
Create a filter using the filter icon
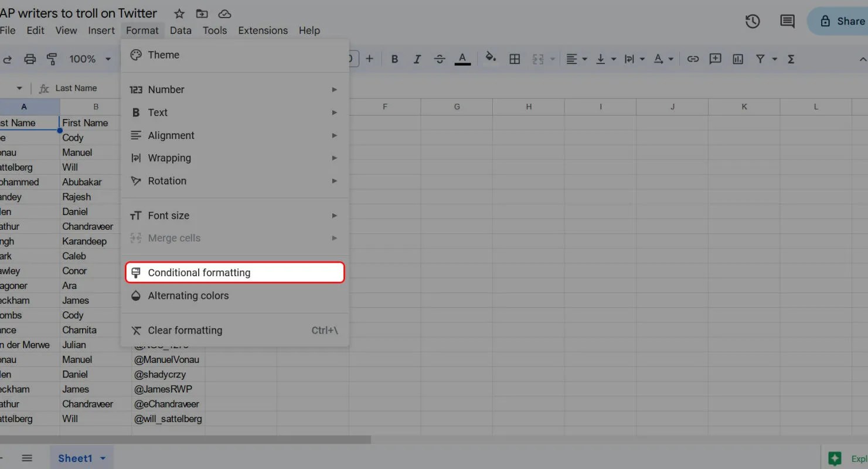click(x=760, y=59)
